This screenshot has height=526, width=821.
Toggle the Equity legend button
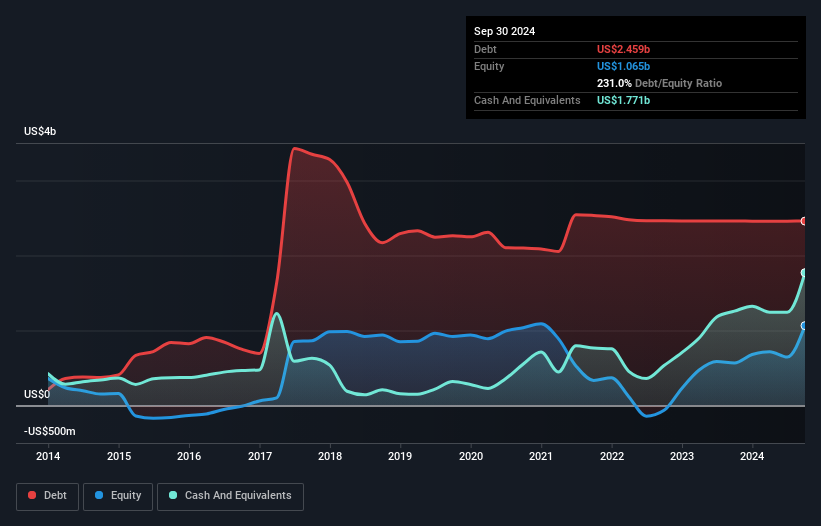[x=118, y=496]
